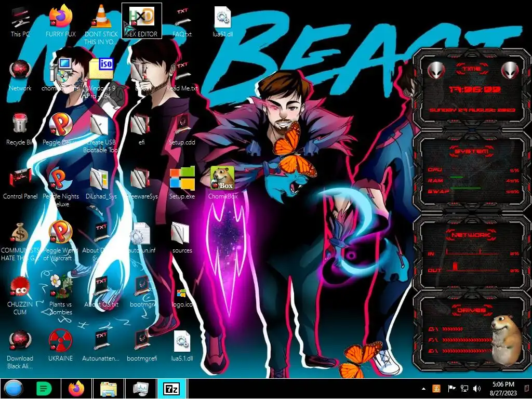Open Create USB Bootable Tool icon
Viewport: 532px width, 399px height.
pos(101,133)
